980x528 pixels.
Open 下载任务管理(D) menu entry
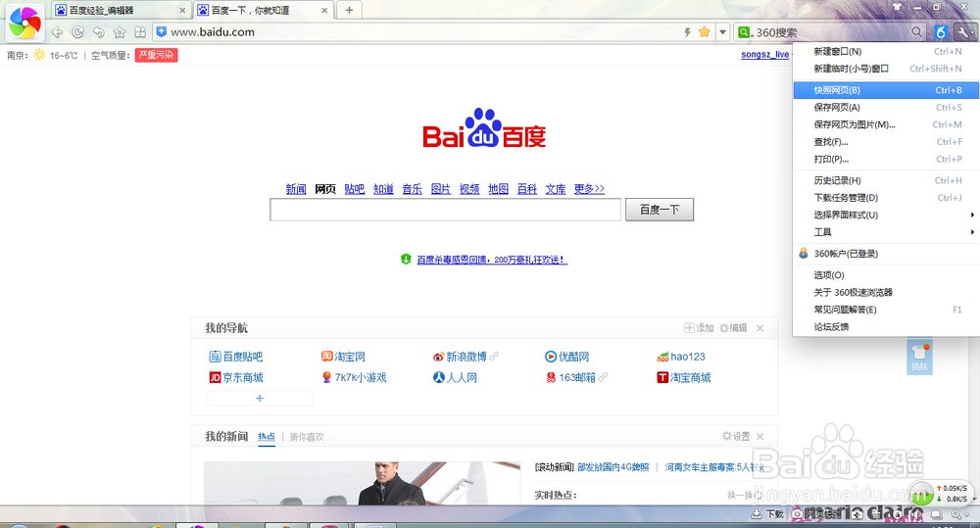(x=886, y=198)
